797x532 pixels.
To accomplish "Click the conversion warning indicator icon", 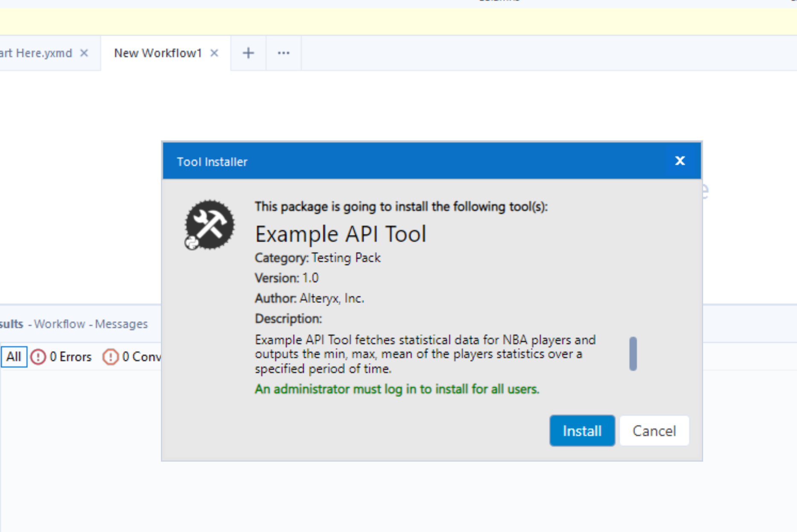I will 111,357.
